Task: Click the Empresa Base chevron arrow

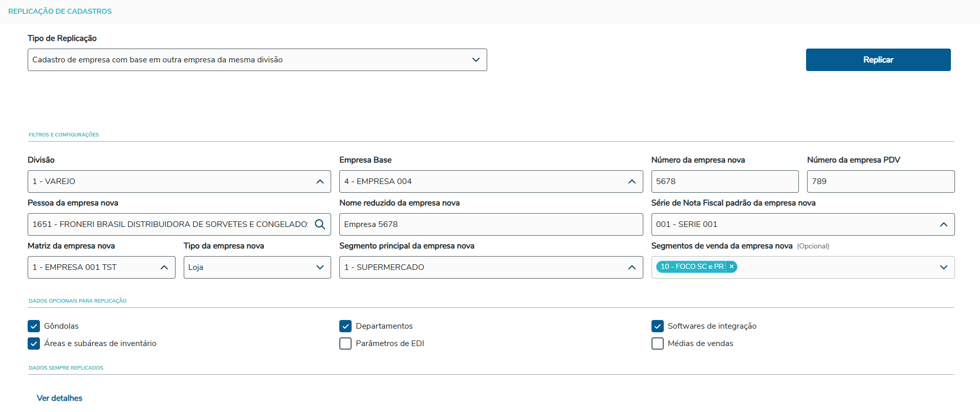Action: (631, 181)
